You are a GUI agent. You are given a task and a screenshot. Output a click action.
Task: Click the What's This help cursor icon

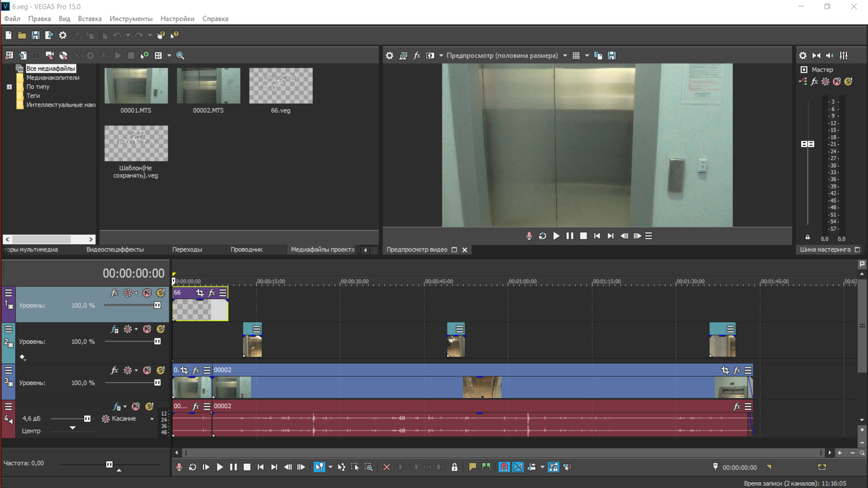175,35
